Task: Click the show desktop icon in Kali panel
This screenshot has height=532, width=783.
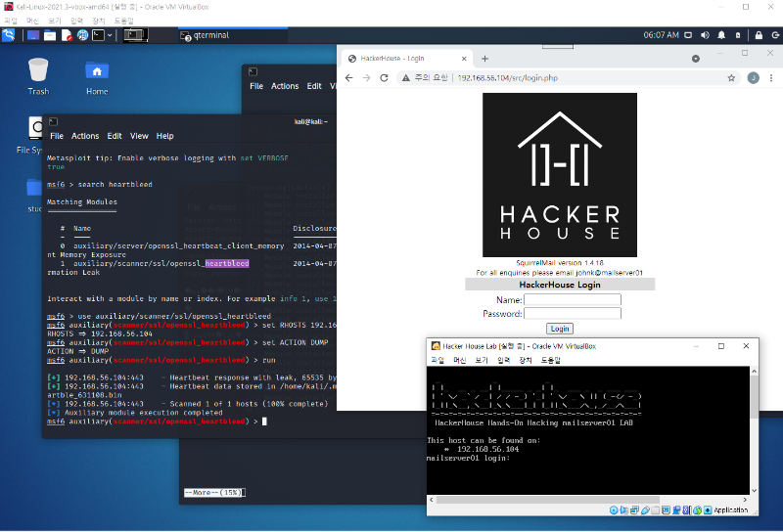Action: (x=33, y=35)
